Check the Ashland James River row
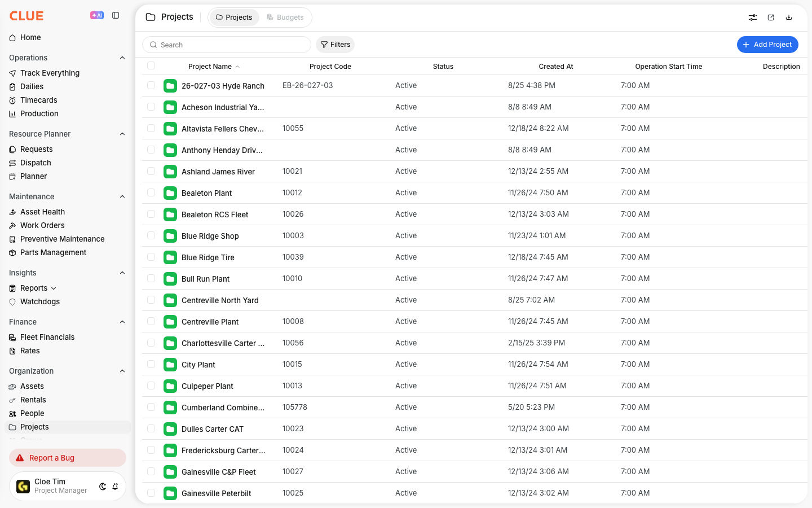The width and height of the screenshot is (812, 508). 151,171
